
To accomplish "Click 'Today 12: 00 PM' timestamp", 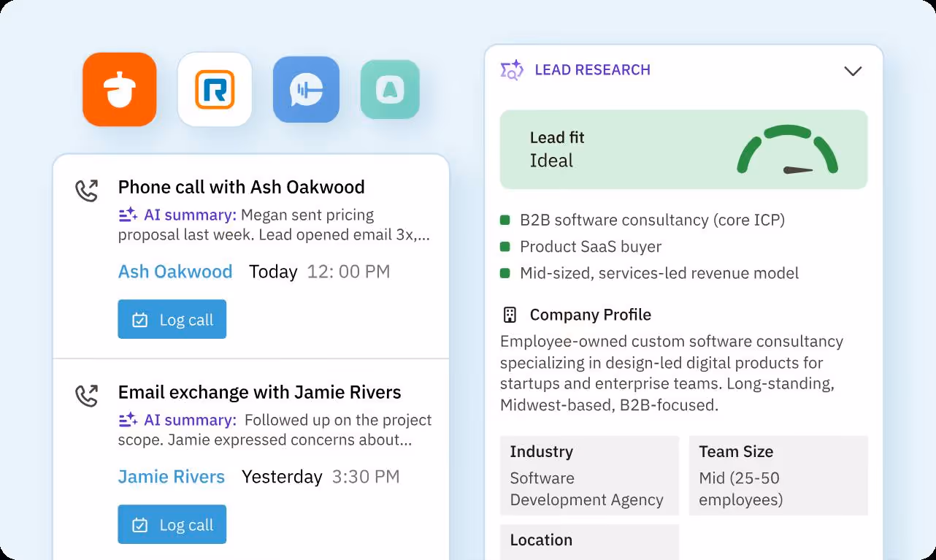I will coord(320,272).
